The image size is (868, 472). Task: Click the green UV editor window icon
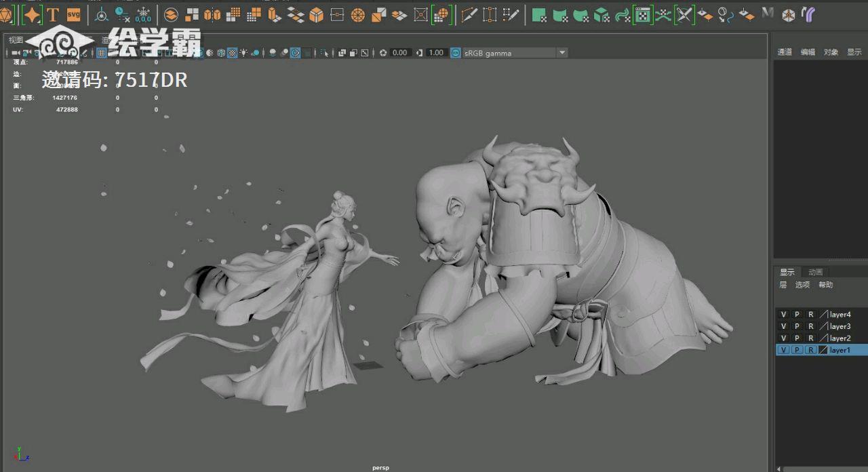[643, 15]
